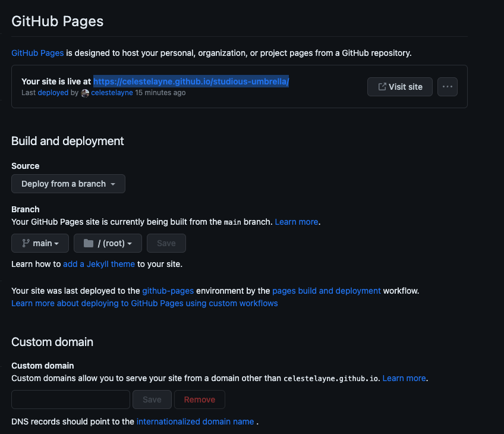Click the 'Custom domain' section heading
This screenshot has width=504, height=434.
click(x=52, y=342)
